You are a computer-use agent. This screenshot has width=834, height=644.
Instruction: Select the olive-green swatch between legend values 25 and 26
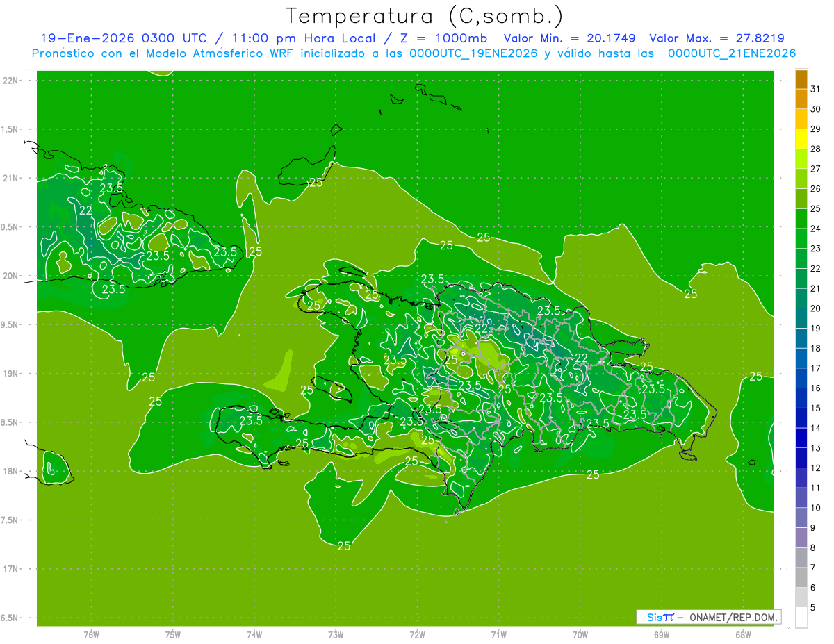[x=801, y=199]
